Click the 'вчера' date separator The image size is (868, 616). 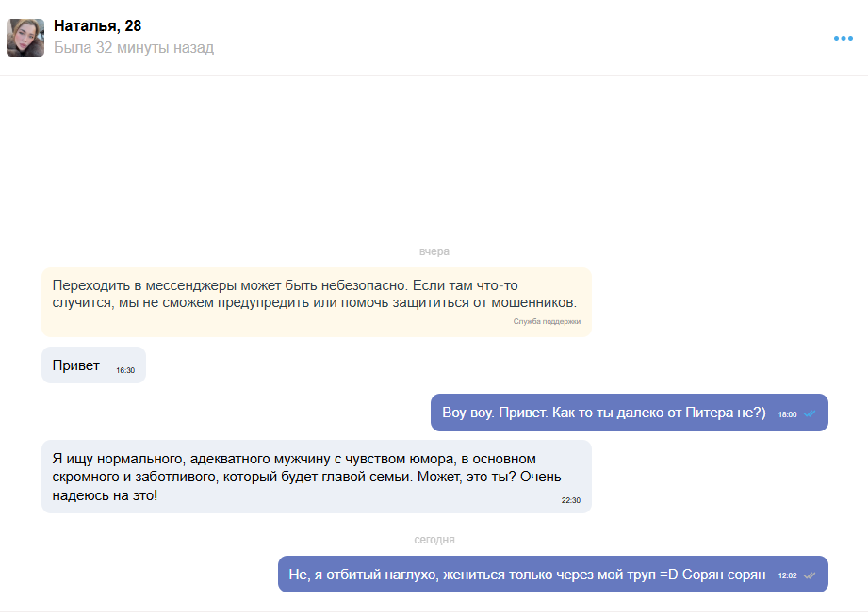point(434,251)
